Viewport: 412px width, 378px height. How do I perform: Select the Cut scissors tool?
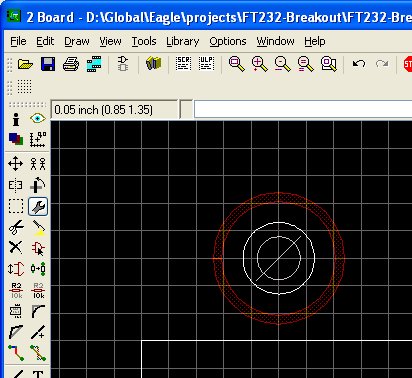click(x=16, y=227)
